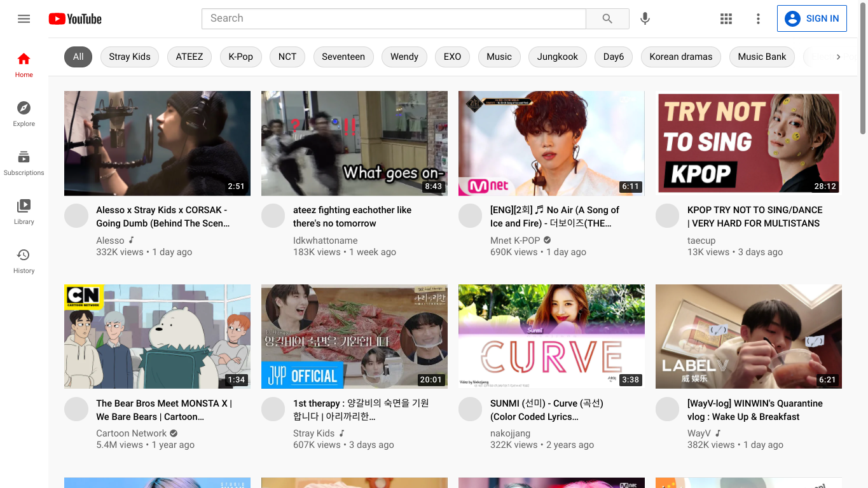This screenshot has width=868, height=488.
Task: Open History in the sidebar
Action: click(x=24, y=261)
